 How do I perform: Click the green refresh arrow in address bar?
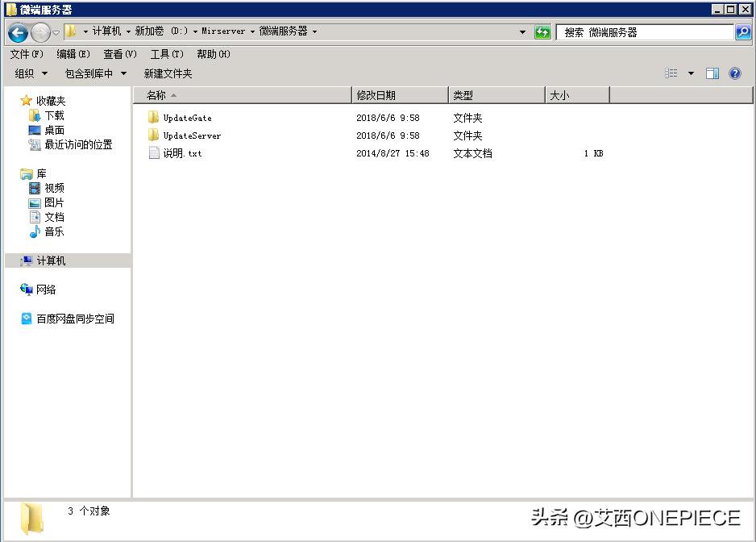[542, 32]
